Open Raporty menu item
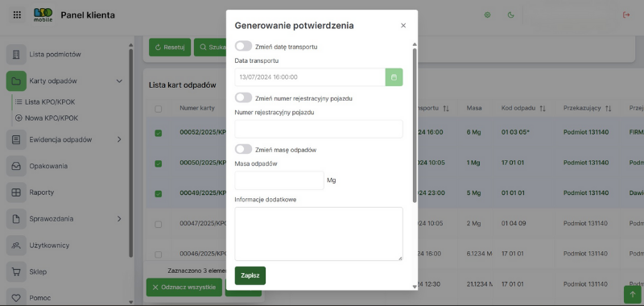 click(42, 192)
